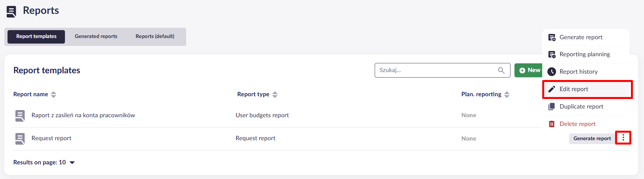Screen dimensions: 644x179
Task: Sort by Plan. reporting column arrows
Action: [507, 94]
